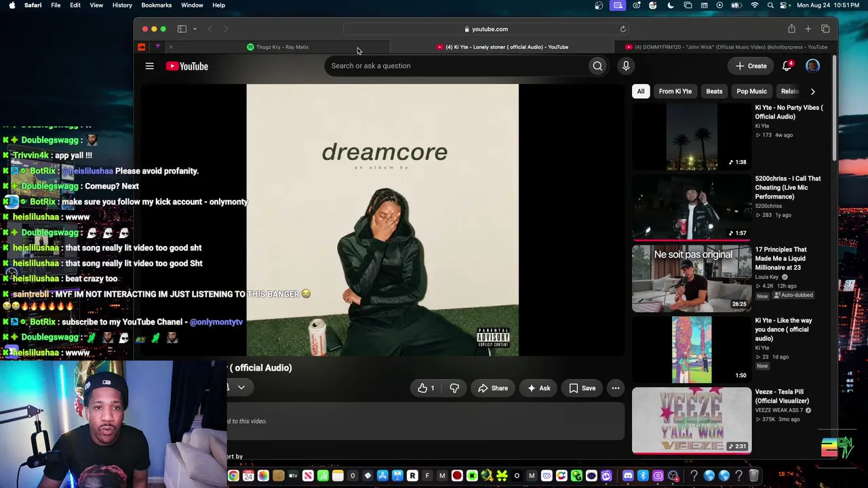
Task: Filter recommendations by Pop Music chip
Action: click(752, 91)
